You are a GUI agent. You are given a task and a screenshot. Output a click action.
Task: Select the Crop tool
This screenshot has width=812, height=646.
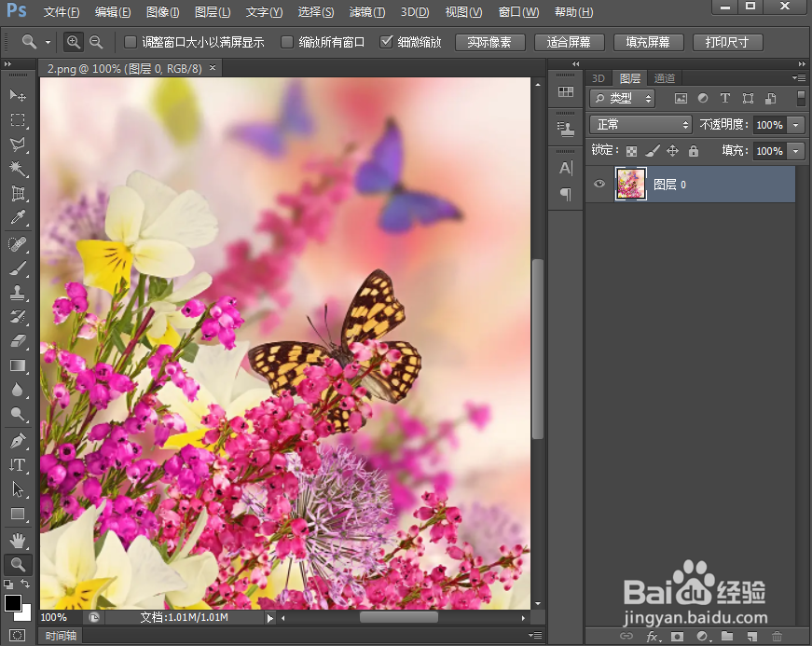click(x=18, y=194)
